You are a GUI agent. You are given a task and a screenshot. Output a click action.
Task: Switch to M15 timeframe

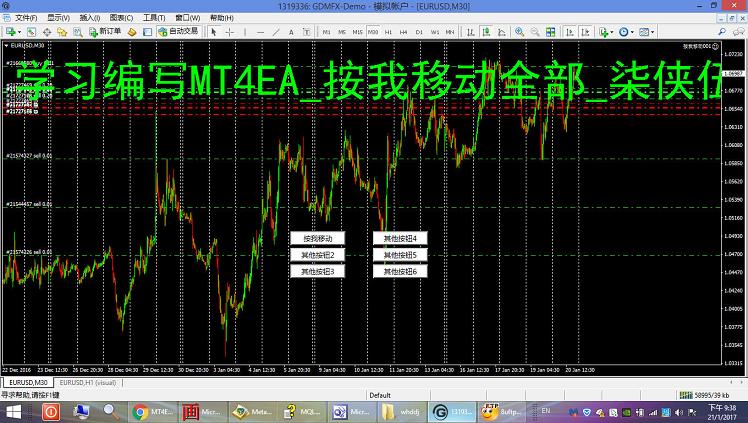point(357,32)
